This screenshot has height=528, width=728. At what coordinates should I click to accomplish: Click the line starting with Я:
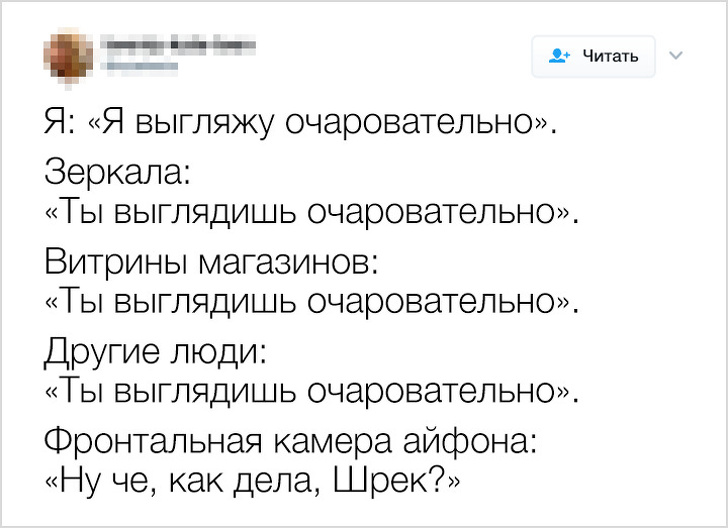point(297,125)
